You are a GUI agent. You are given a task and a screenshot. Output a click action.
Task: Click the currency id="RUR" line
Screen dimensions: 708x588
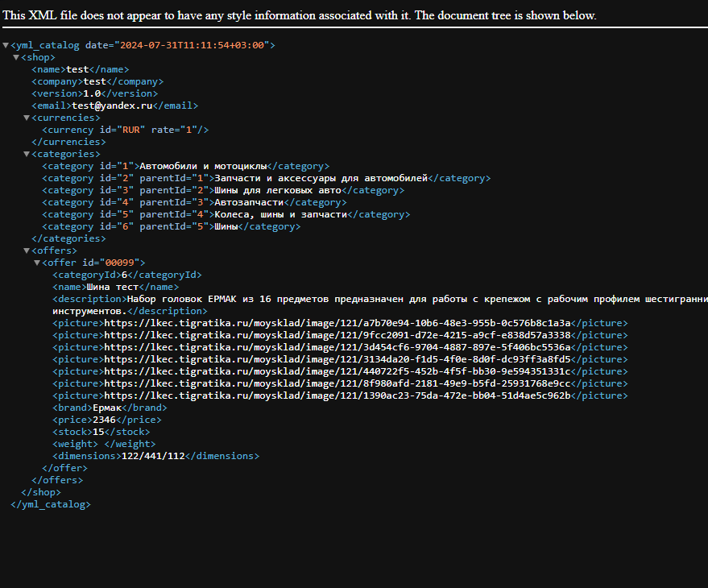(x=126, y=130)
